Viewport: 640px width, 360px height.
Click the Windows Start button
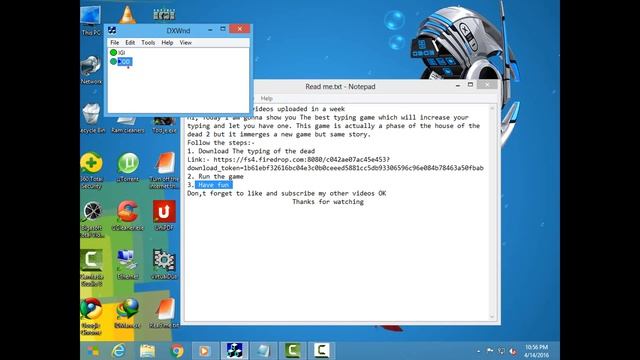tap(92, 351)
